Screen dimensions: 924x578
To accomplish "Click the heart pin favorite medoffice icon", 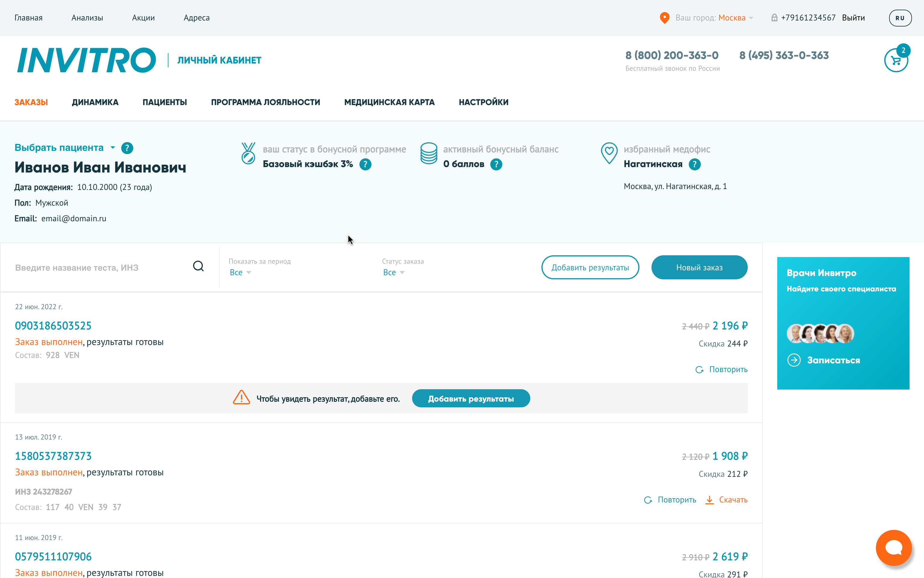I will pyautogui.click(x=609, y=153).
